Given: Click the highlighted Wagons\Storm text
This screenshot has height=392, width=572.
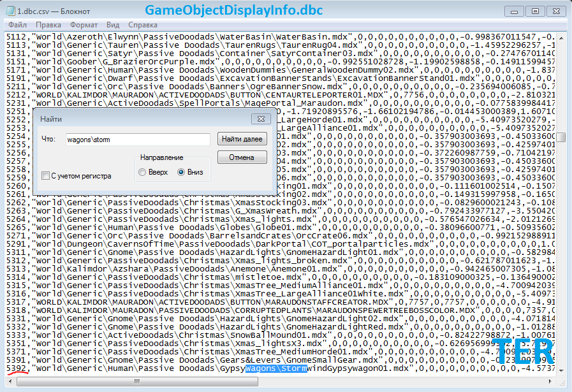Looking at the screenshot, I should tap(276, 368).
